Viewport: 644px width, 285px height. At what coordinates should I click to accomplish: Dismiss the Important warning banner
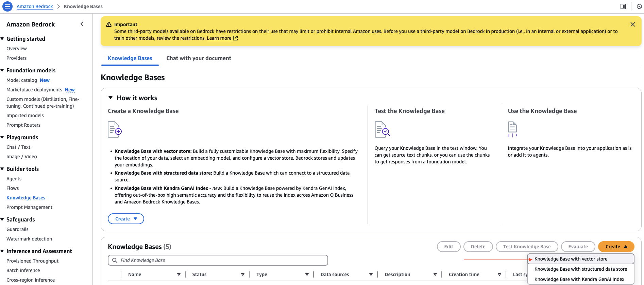pyautogui.click(x=632, y=24)
